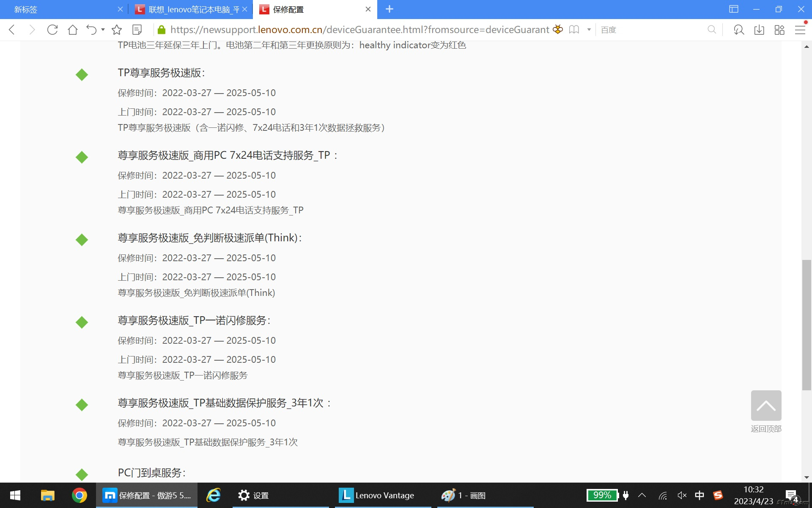Expand the address bar dropdown arrow

[589, 30]
